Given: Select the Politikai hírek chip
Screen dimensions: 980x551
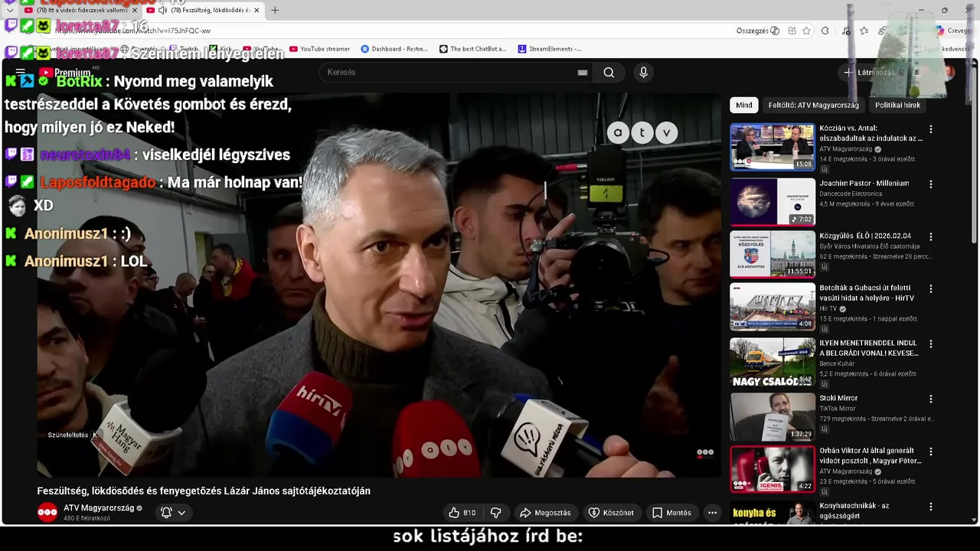Looking at the screenshot, I should [x=897, y=105].
